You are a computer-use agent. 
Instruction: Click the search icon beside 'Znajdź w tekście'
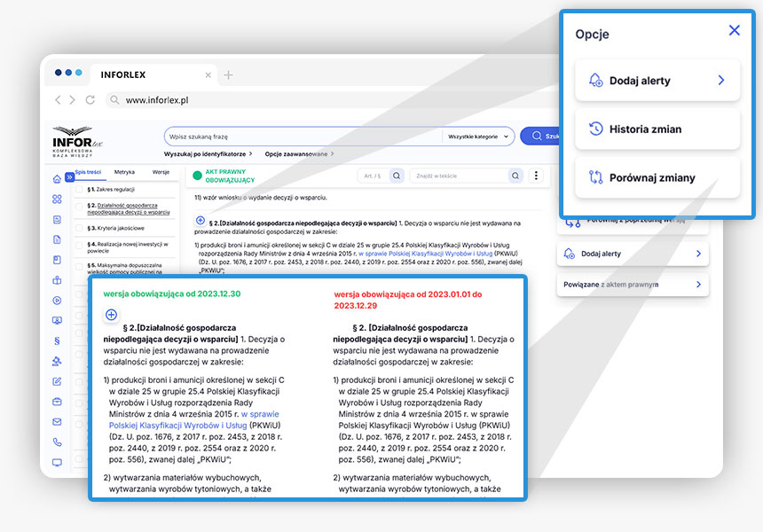pyautogui.click(x=515, y=176)
